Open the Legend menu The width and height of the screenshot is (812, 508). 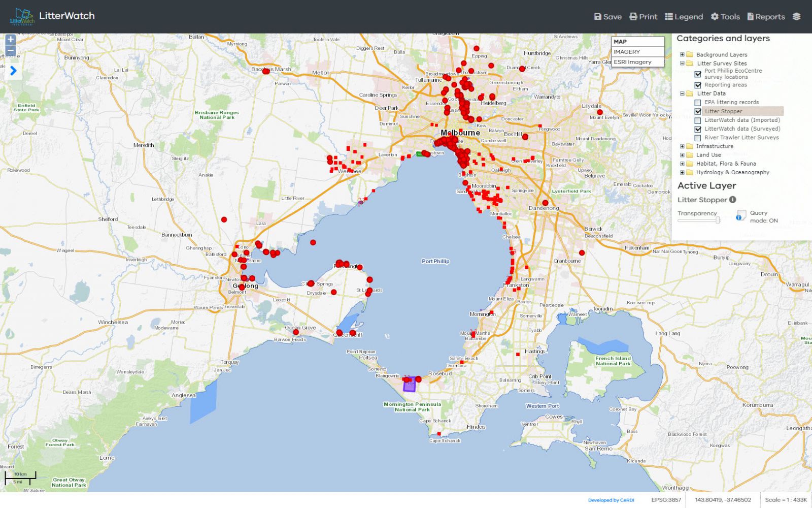(x=684, y=17)
